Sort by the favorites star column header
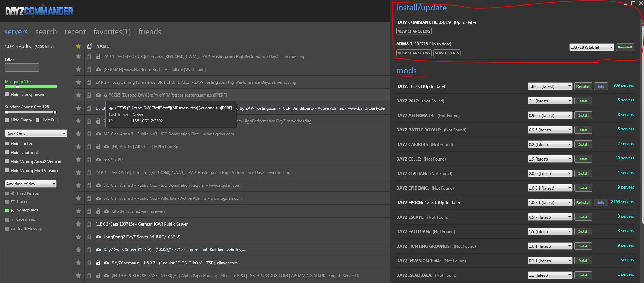Image resolution: width=644 pixels, height=283 pixels. click(x=78, y=46)
